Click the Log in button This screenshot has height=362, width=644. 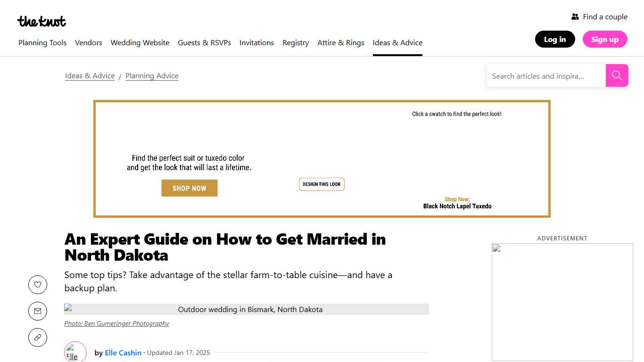pos(555,39)
